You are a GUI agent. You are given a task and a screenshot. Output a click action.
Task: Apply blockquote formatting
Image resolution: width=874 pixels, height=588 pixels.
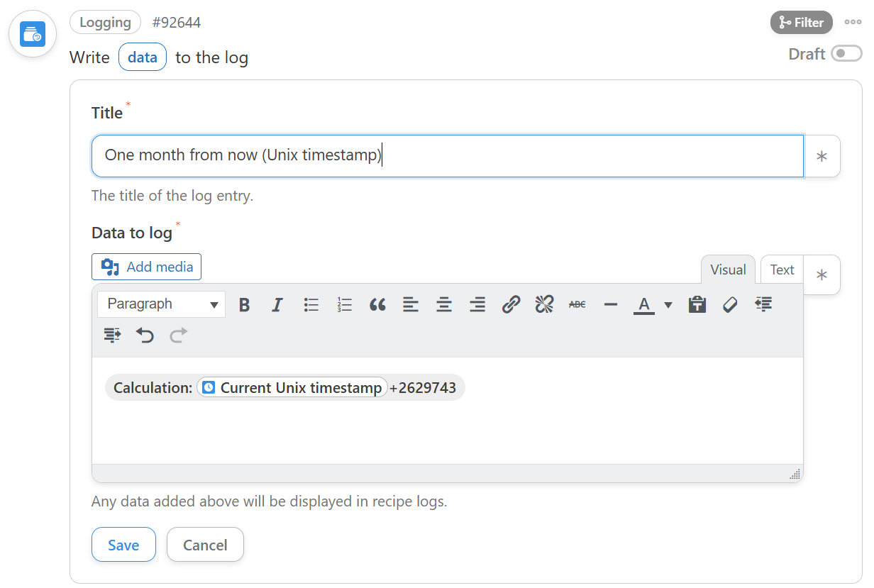coord(377,305)
